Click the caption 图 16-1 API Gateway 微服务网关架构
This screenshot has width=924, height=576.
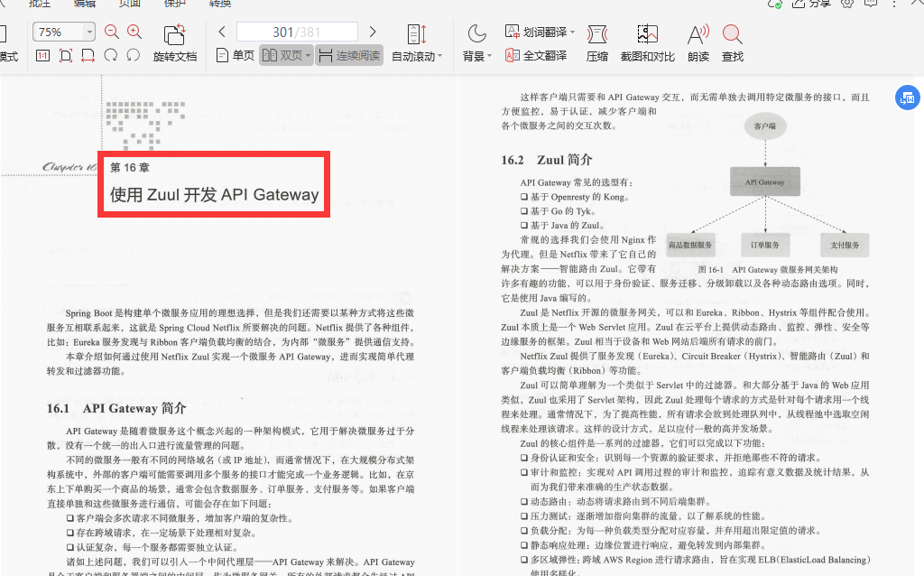(x=768, y=269)
